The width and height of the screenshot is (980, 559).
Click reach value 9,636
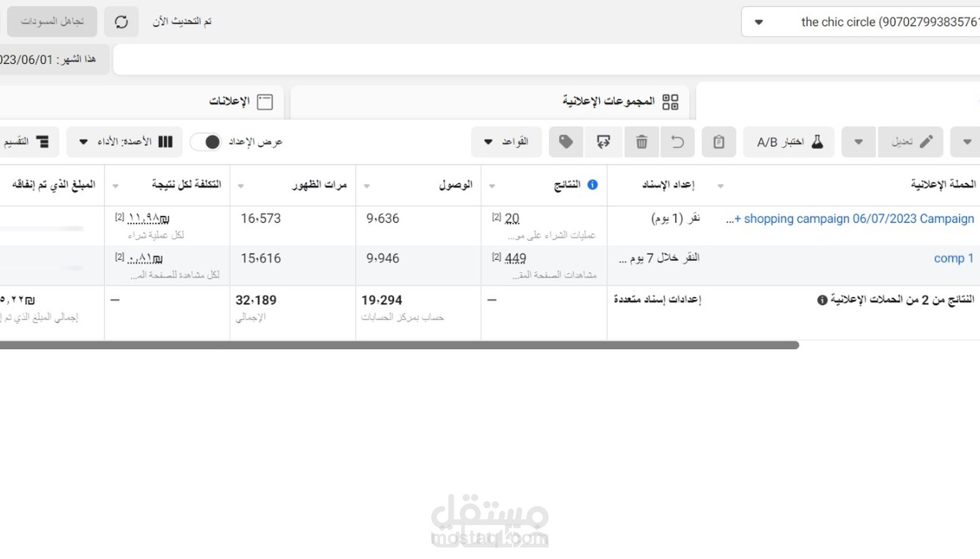[x=382, y=218]
